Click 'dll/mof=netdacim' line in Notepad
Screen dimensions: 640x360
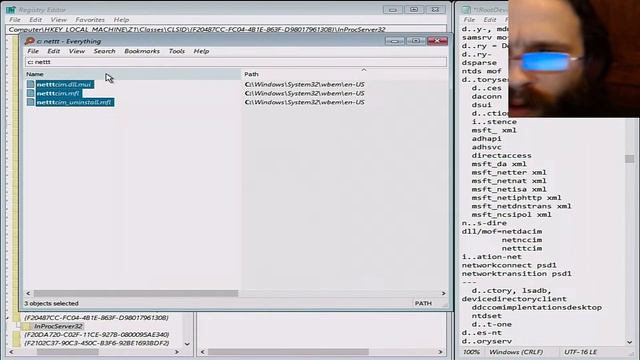pos(502,231)
